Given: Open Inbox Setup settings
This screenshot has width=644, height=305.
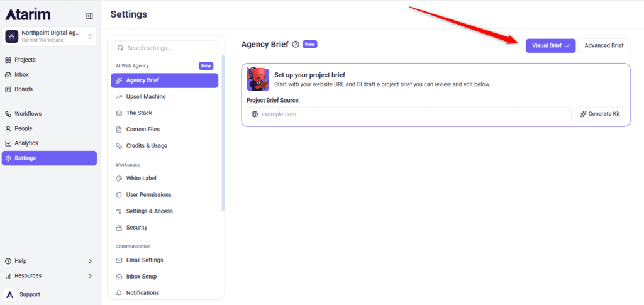Looking at the screenshot, I should 164,277.
